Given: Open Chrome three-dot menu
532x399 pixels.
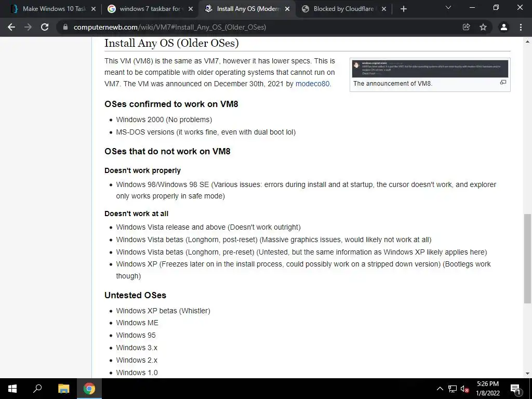Looking at the screenshot, I should point(521,27).
